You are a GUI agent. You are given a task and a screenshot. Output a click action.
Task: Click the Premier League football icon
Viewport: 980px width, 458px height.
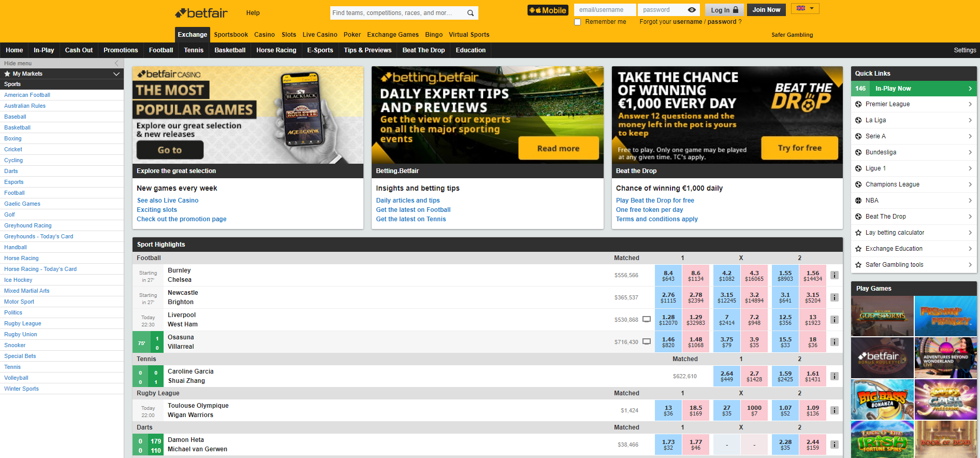click(x=858, y=104)
